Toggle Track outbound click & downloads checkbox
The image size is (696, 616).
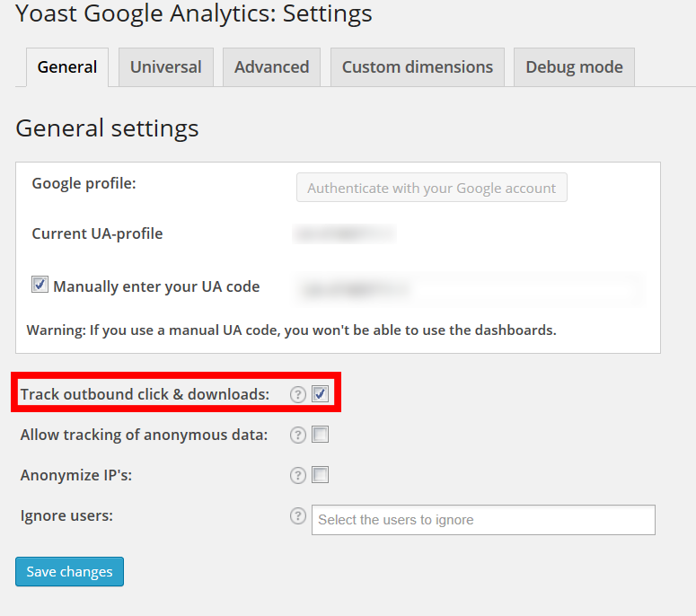[x=320, y=393]
